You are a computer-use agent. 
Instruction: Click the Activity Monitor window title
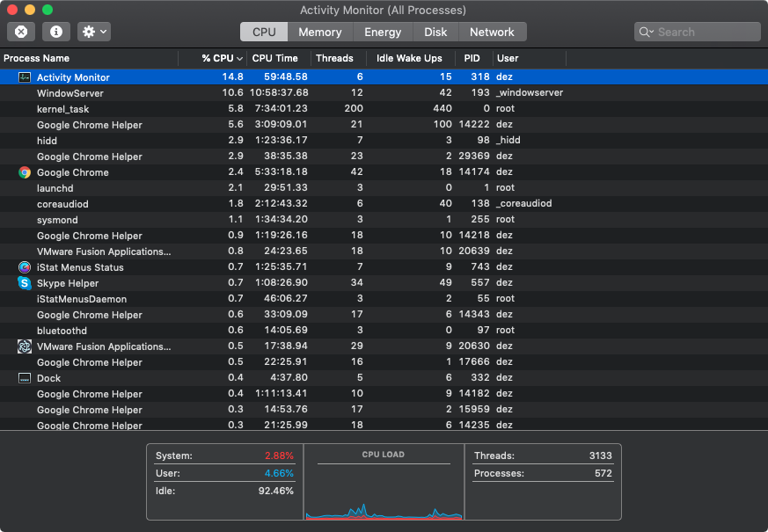[x=383, y=10]
